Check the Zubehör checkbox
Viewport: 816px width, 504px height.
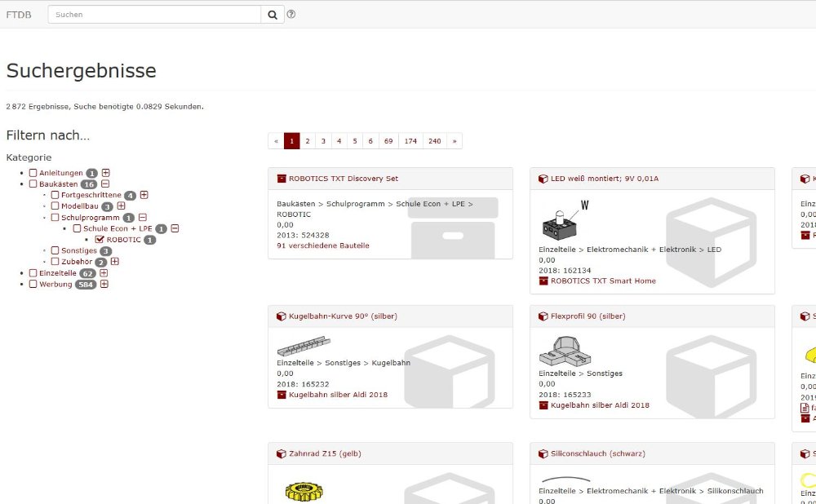coord(55,262)
